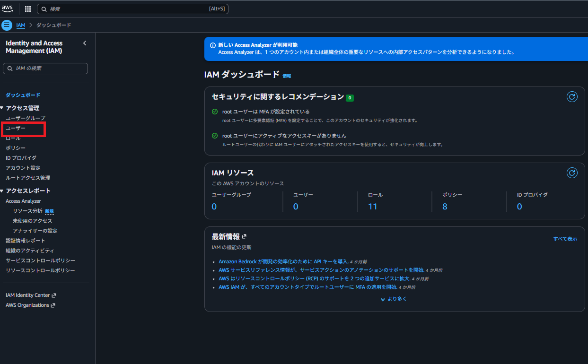Refresh the IAM リソース panel
The width and height of the screenshot is (588, 364).
tap(572, 173)
